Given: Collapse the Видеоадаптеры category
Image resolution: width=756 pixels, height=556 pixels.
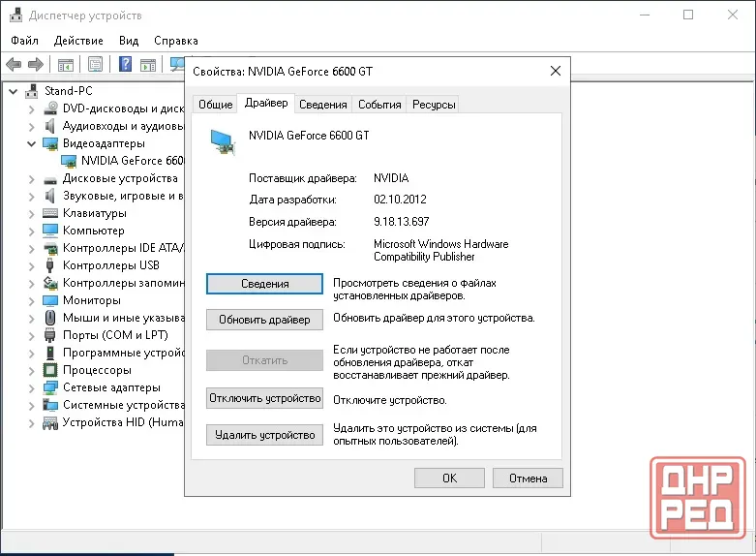Looking at the screenshot, I should click(x=31, y=143).
